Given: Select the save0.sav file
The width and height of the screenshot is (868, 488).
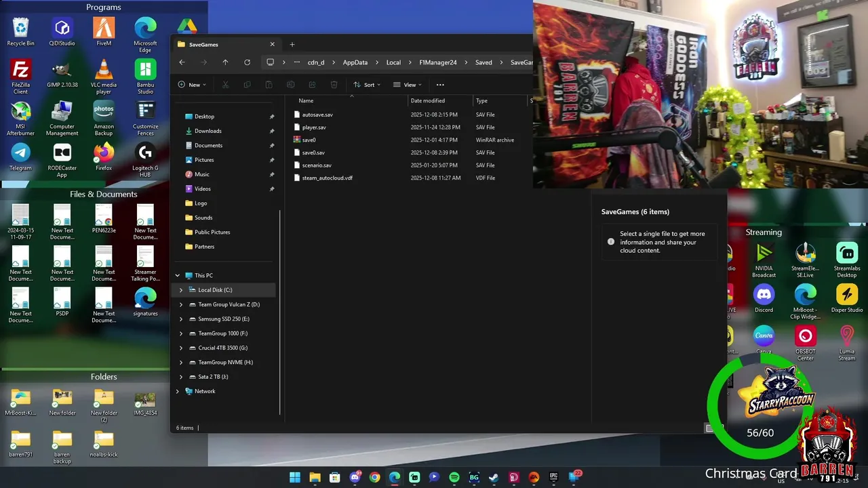Looking at the screenshot, I should [313, 152].
